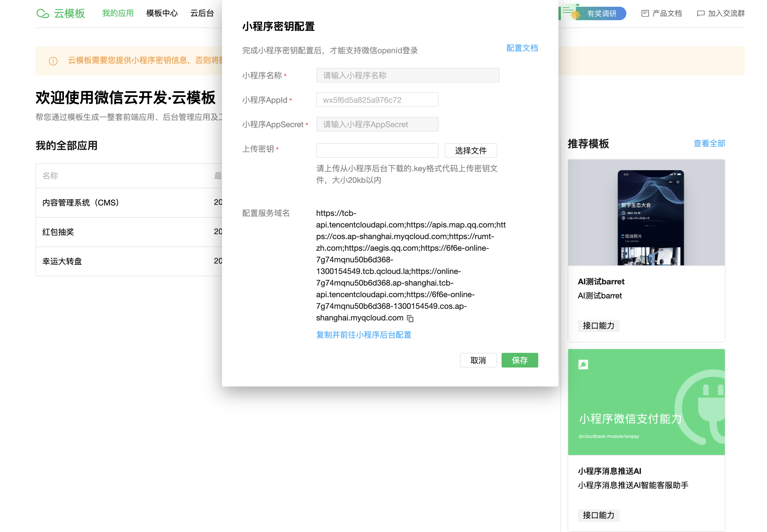Open 云后台 navigation item
The height and width of the screenshot is (532, 767).
202,13
